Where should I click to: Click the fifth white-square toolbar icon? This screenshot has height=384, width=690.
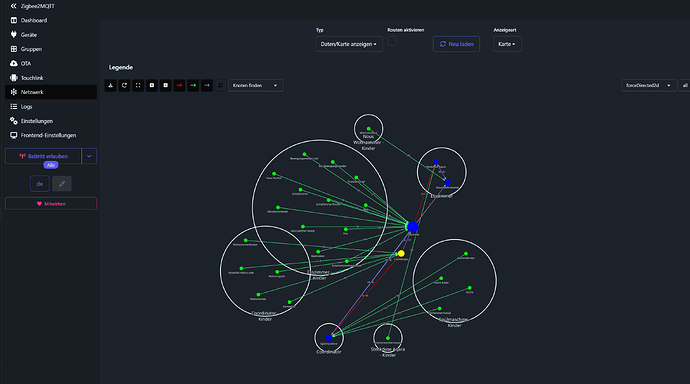click(x=165, y=85)
